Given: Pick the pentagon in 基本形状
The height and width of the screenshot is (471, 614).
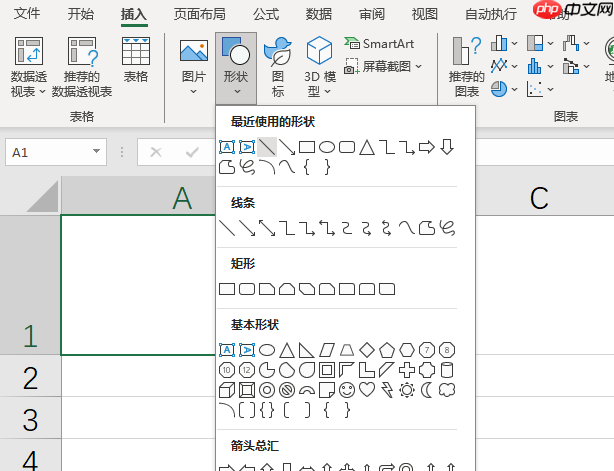Looking at the screenshot, I should click(387, 350).
